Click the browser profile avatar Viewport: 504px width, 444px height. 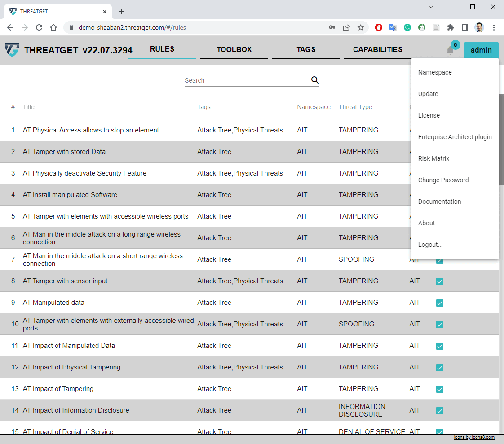[479, 27]
